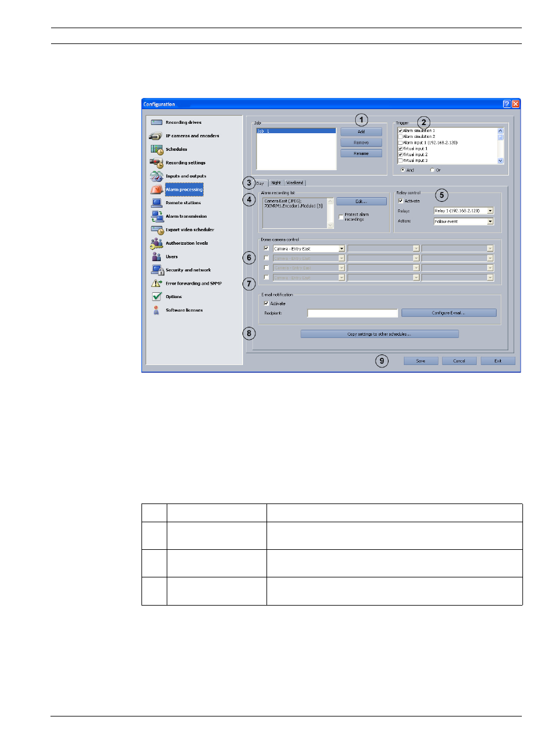560x747 pixels.
Task: Select the IP cameras and encoders icon
Action: 156,136
